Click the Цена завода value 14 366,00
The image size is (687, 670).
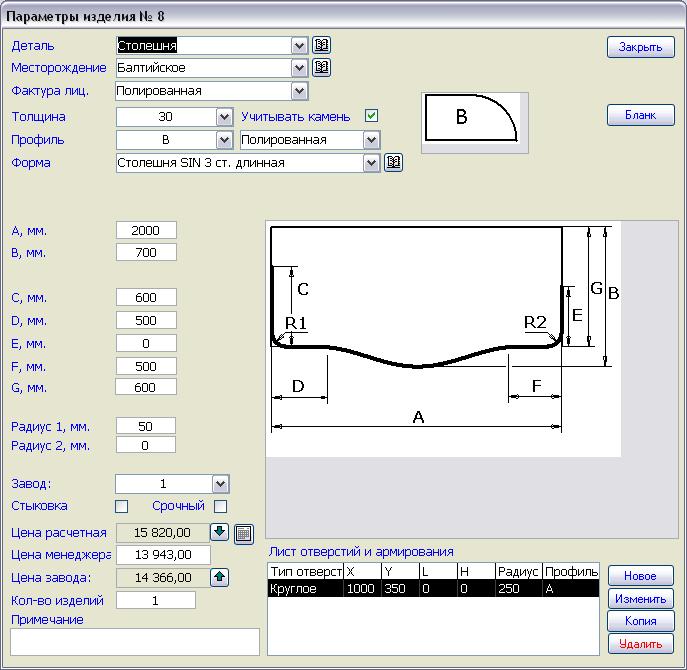pos(163,578)
